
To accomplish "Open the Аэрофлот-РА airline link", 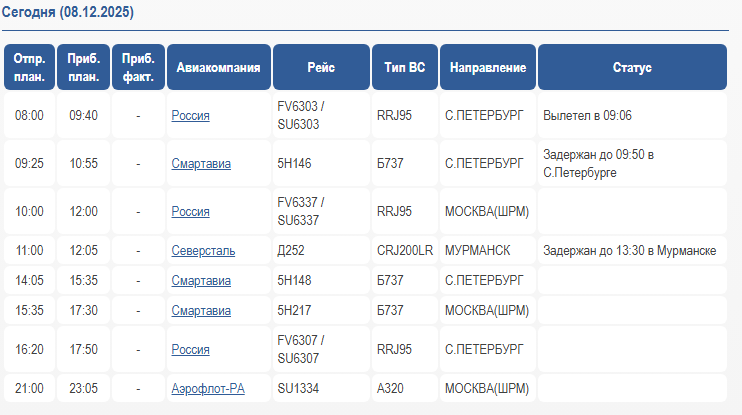I will coord(208,388).
